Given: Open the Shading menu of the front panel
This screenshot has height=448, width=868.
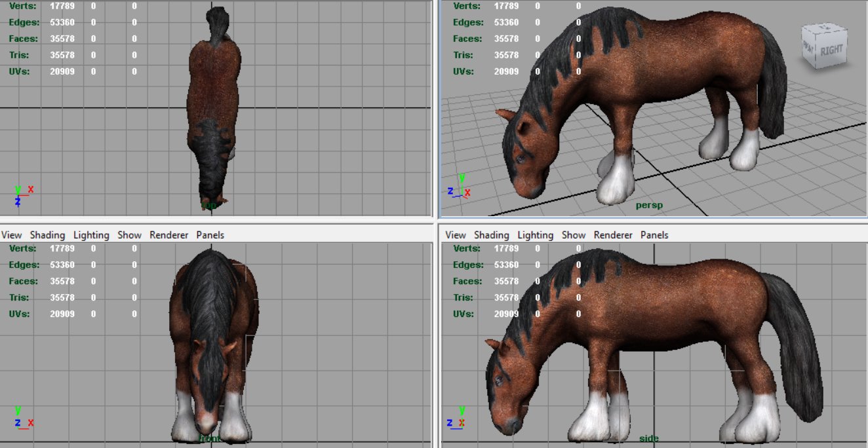Looking at the screenshot, I should click(47, 235).
